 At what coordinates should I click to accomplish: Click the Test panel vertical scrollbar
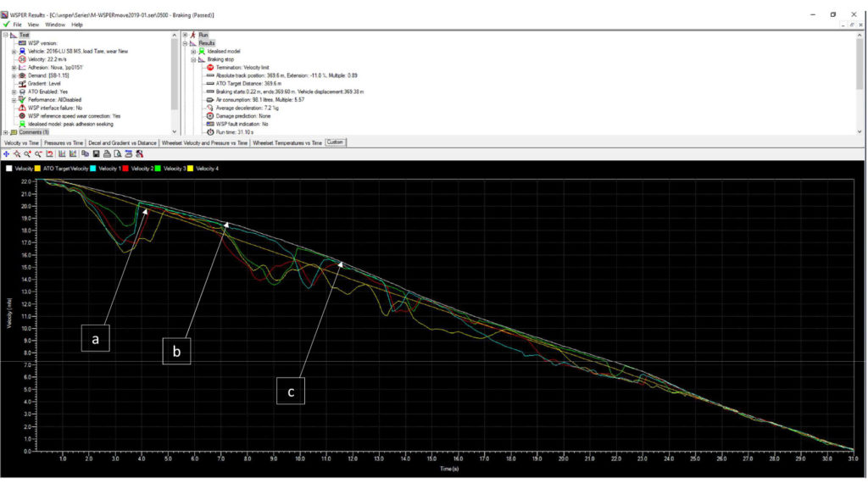[x=175, y=84]
